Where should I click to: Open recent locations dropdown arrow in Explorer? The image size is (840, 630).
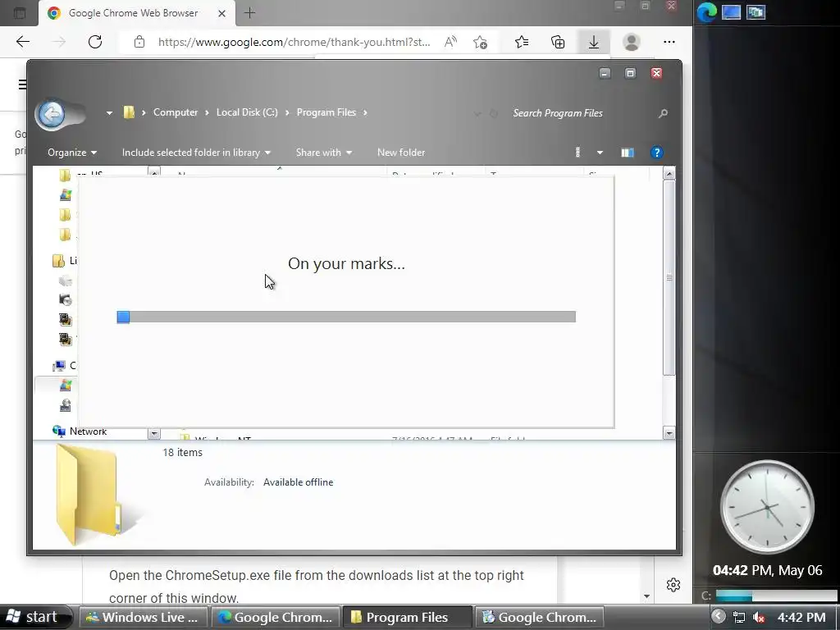pyautogui.click(x=109, y=113)
